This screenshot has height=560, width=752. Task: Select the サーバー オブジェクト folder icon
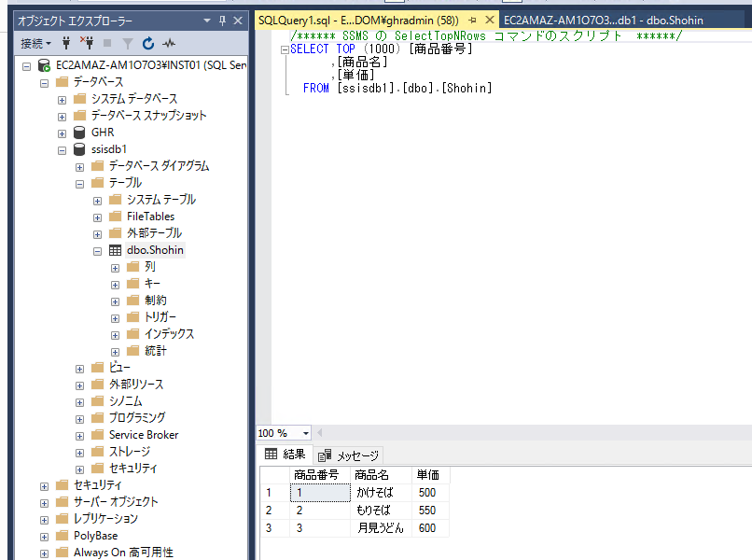click(x=62, y=502)
